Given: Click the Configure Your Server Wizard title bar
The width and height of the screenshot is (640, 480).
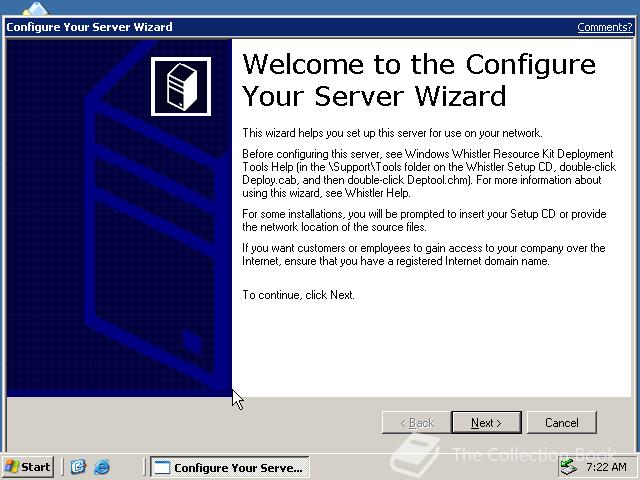Looking at the screenshot, I should 318,27.
